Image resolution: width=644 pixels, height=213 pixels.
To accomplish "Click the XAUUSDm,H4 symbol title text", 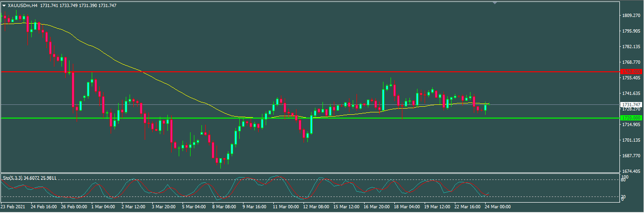I will tap(23, 6).
